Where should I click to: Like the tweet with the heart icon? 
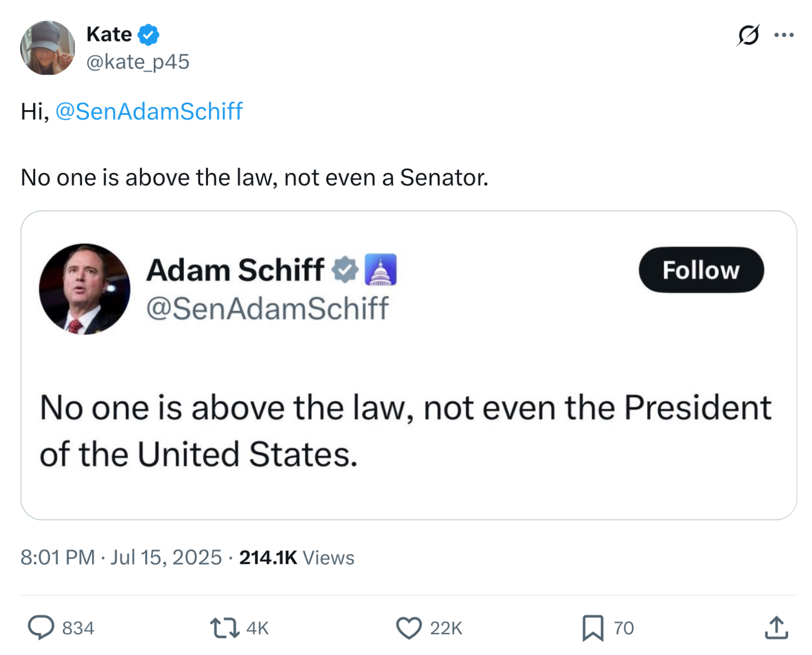409,628
